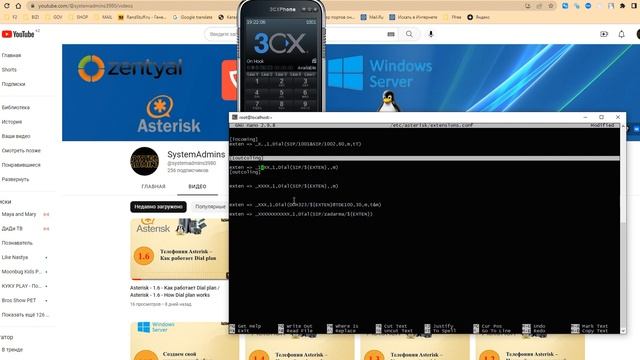Open the Asterisk 1.6 video thumbnail
The height and width of the screenshot is (360, 640).
click(x=179, y=249)
